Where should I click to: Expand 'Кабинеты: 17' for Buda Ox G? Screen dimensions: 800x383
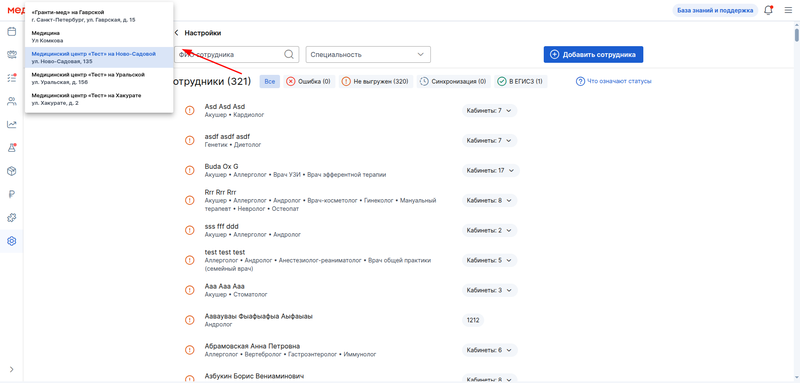[490, 170]
